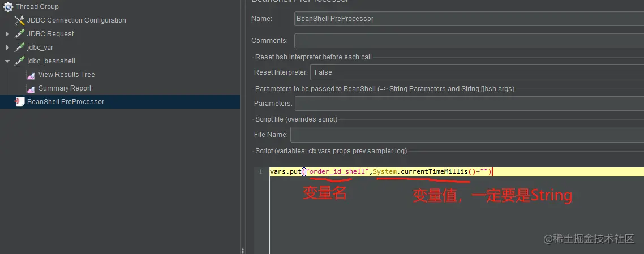The image size is (644, 254).
Task: Select BeanShell PreProcessor tree item
Action: [x=66, y=102]
